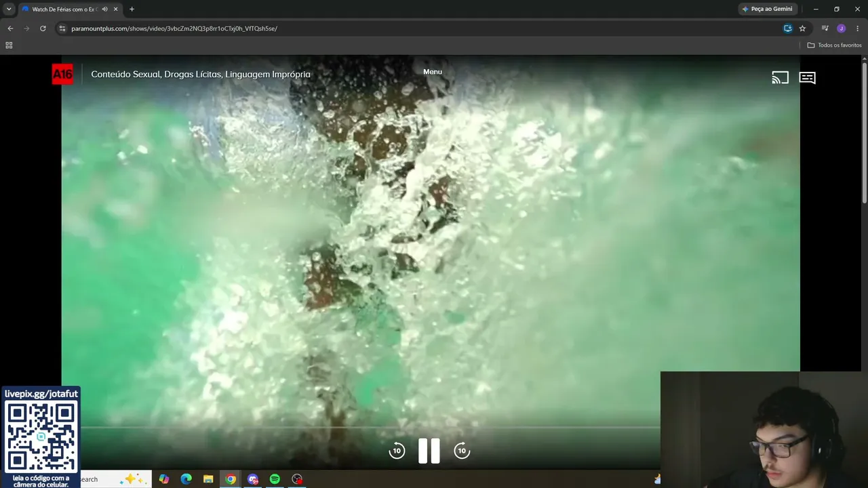Open the Peça ao Gemini button
Screen dimensions: 868x488
pos(767,9)
